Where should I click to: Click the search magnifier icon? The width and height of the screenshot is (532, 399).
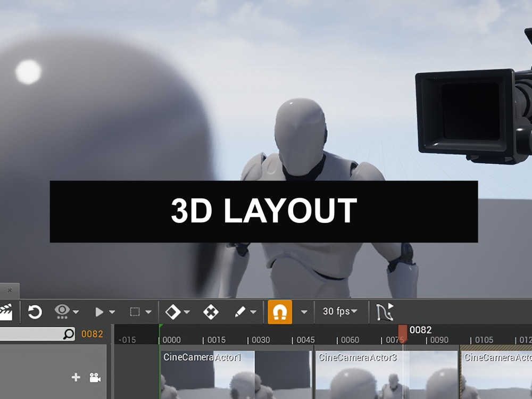(x=67, y=332)
